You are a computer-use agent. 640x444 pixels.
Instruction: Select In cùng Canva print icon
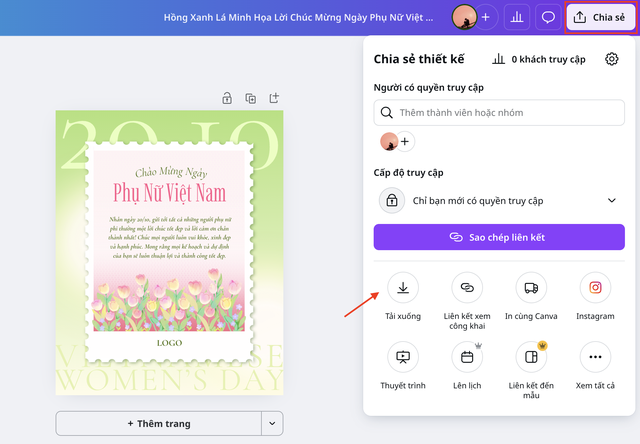point(531,288)
